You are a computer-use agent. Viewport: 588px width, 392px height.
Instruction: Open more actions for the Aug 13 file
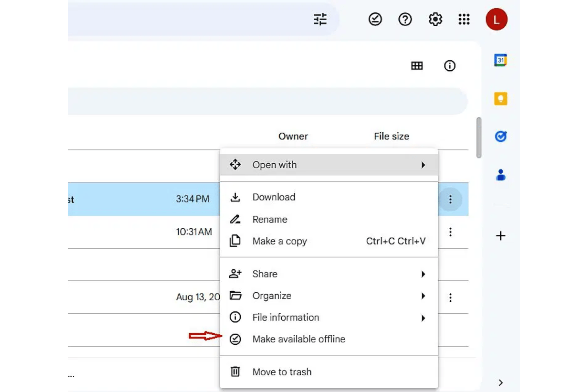[x=450, y=297]
